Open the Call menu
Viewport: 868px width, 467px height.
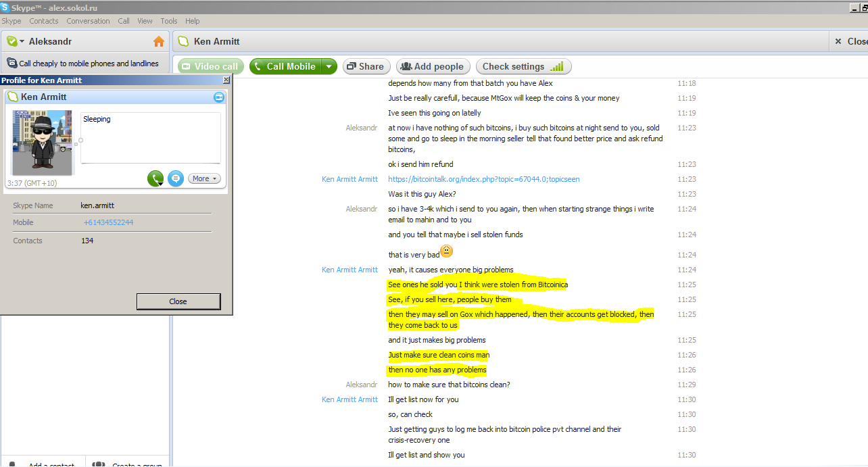coord(124,21)
